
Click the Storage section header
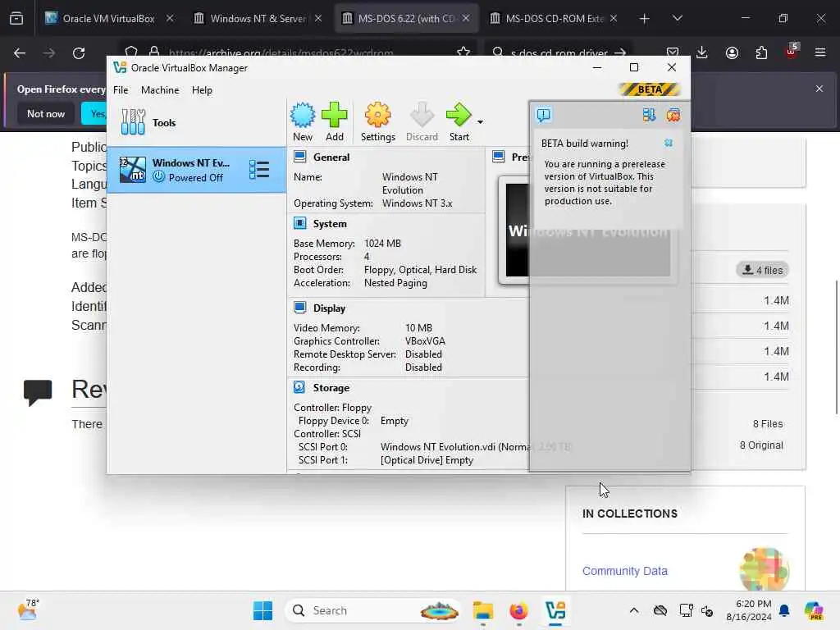[x=331, y=387]
